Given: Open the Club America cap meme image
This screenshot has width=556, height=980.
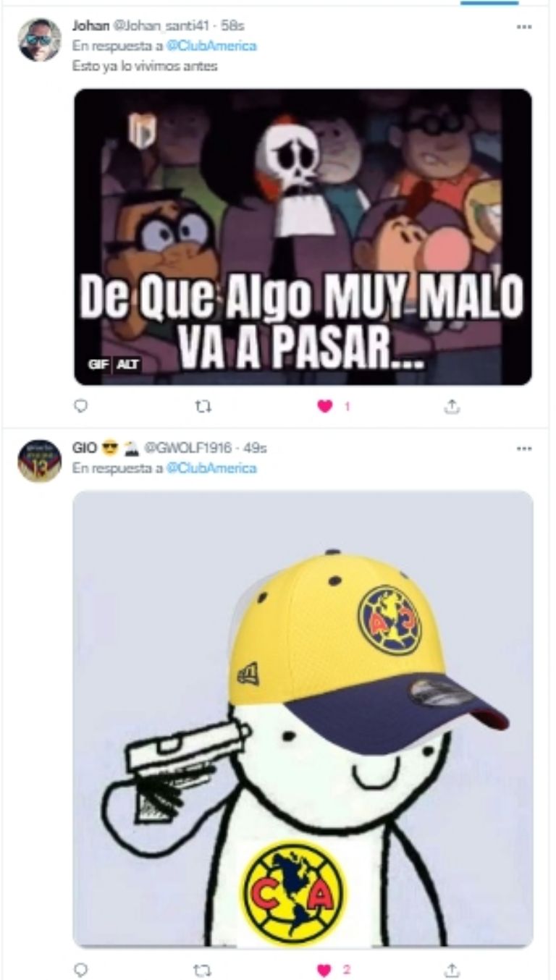Looking at the screenshot, I should click(303, 719).
